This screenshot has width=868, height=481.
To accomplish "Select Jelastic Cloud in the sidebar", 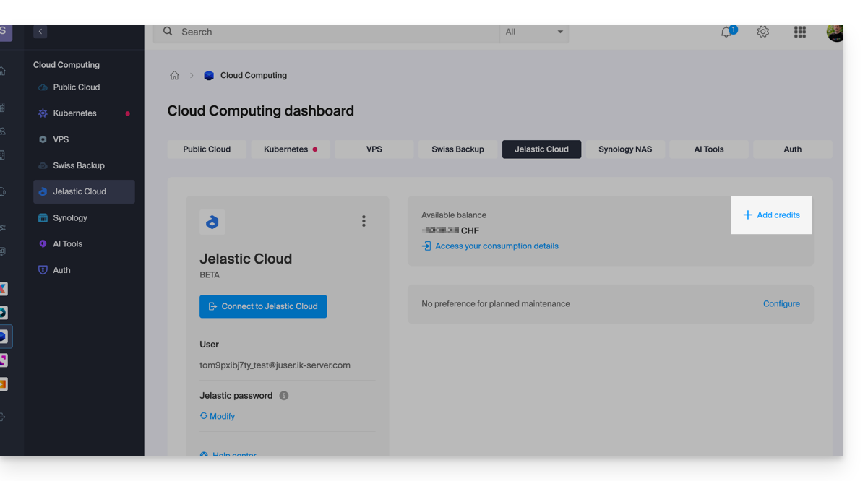I will pyautogui.click(x=84, y=191).
